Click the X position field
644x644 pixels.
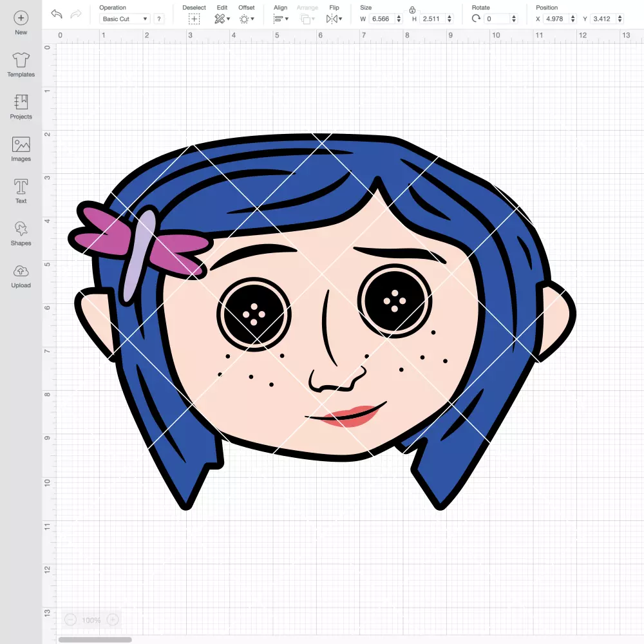[x=556, y=19]
